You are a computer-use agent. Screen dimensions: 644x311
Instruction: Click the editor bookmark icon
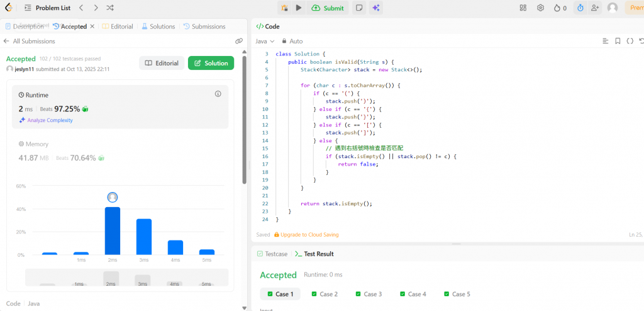tap(618, 41)
